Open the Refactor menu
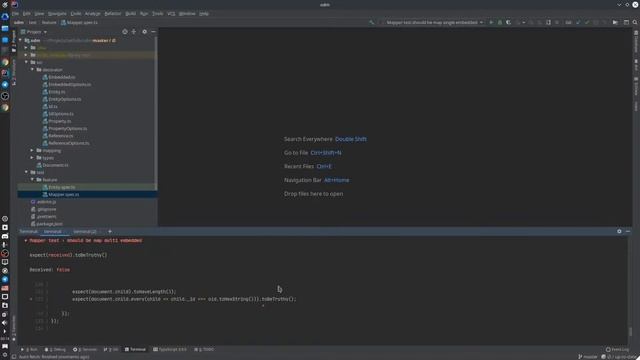The height and width of the screenshot is (360, 640). click(113, 13)
